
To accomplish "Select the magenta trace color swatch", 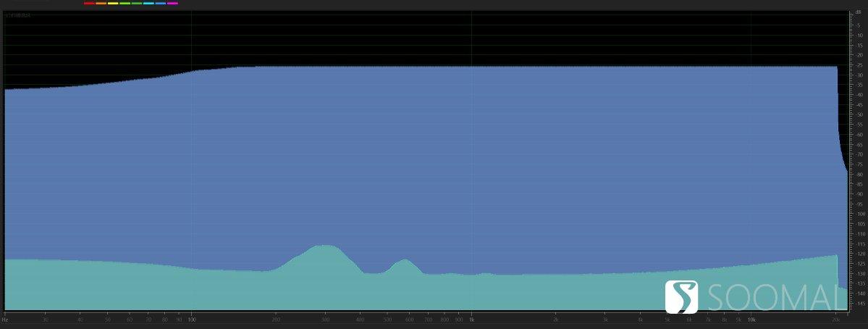I will (173, 4).
